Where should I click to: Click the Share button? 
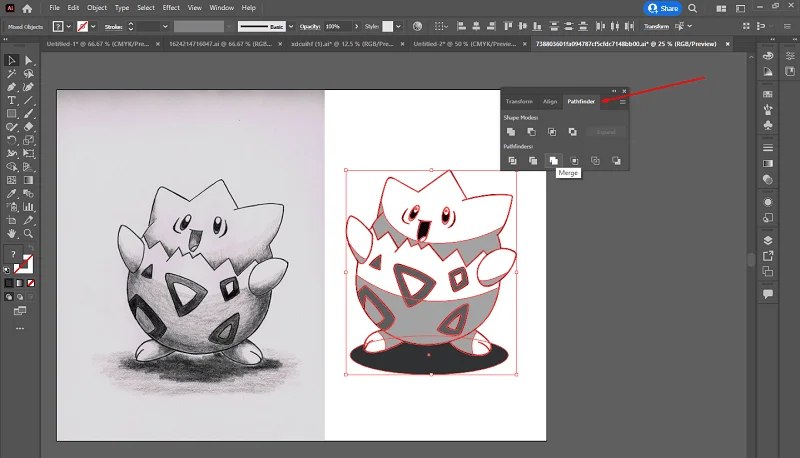663,8
